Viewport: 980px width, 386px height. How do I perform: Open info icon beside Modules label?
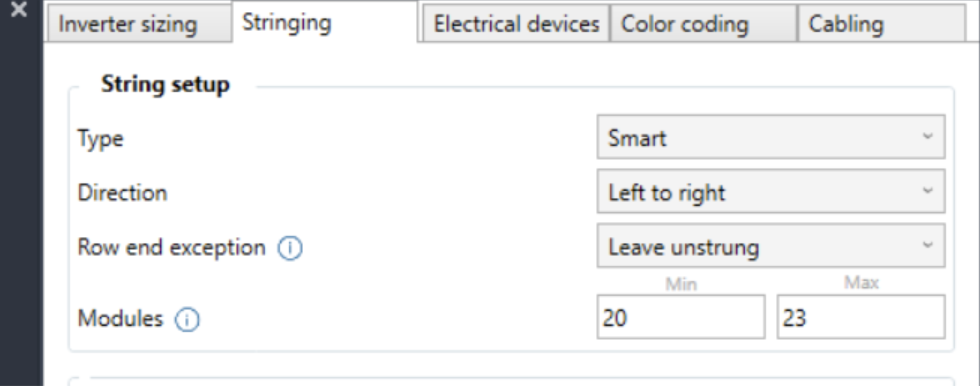pyautogui.click(x=187, y=320)
